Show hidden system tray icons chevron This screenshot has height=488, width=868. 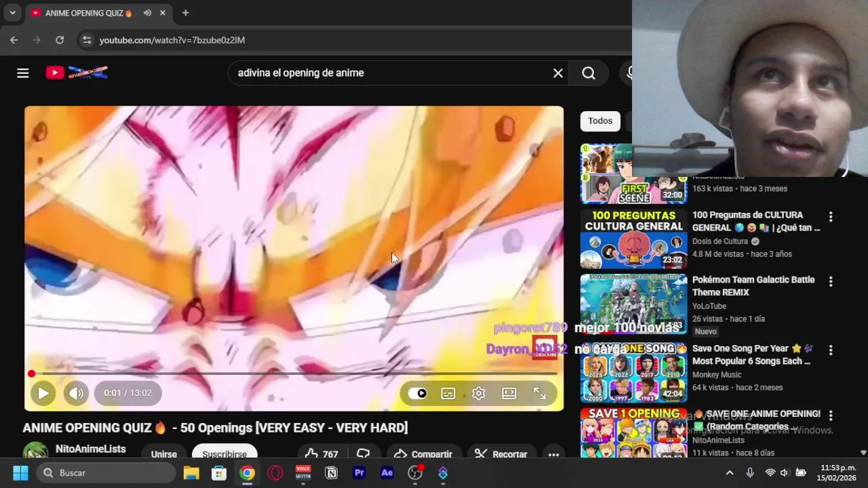(x=730, y=473)
